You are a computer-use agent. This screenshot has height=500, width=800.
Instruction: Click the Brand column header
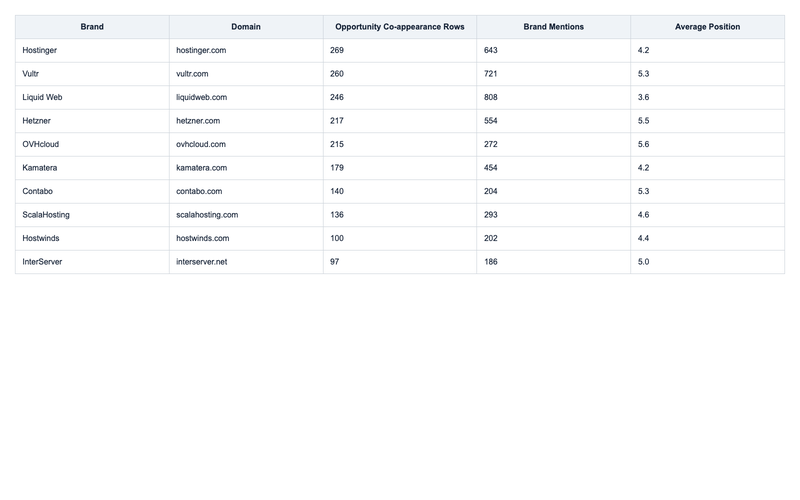pos(92,27)
